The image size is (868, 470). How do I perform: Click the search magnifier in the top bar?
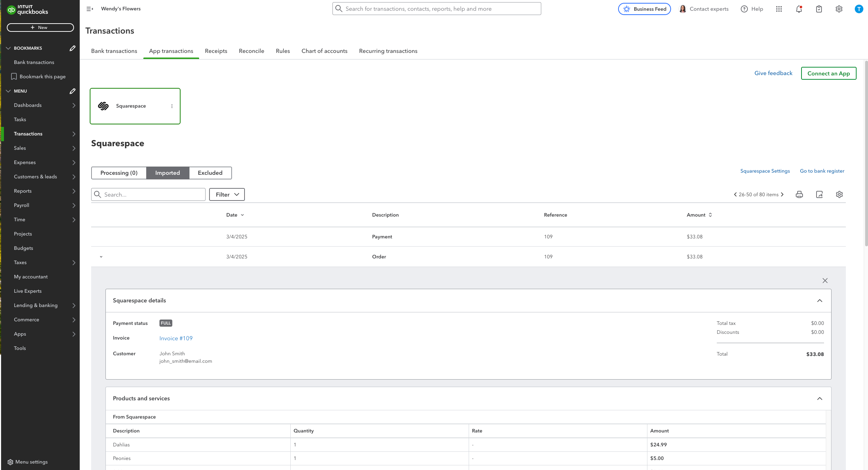tap(339, 9)
